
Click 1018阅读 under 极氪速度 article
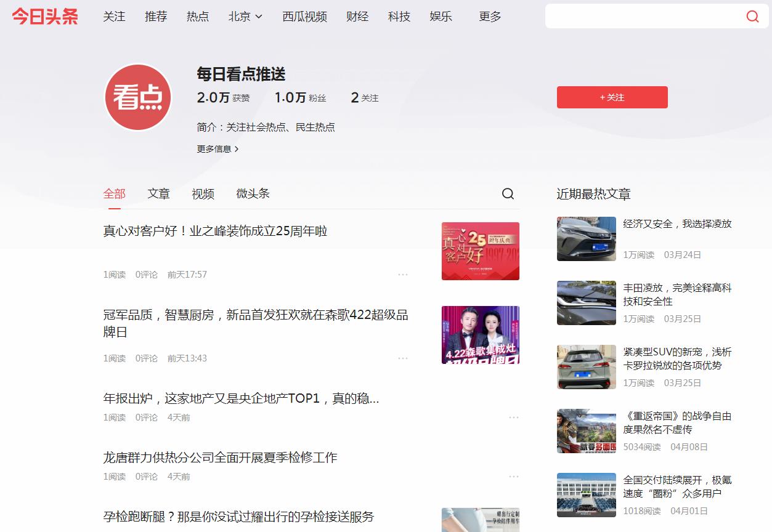[642, 511]
